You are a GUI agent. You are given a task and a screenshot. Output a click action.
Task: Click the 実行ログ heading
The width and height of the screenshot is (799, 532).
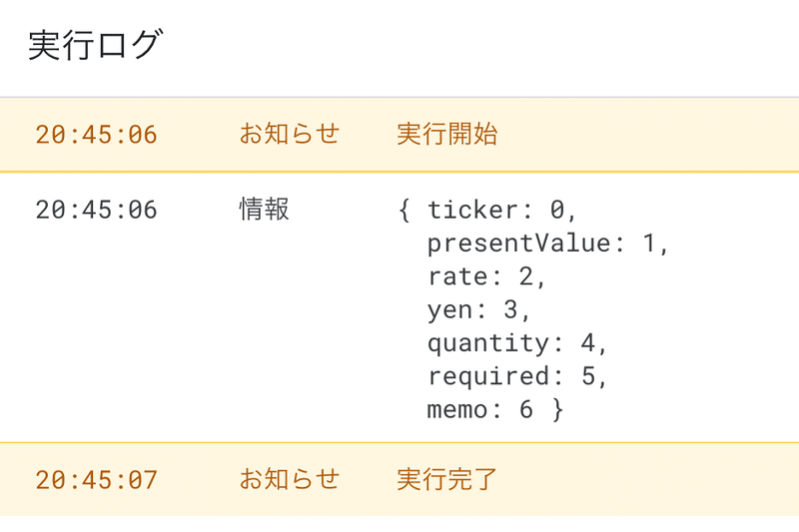pos(96,45)
